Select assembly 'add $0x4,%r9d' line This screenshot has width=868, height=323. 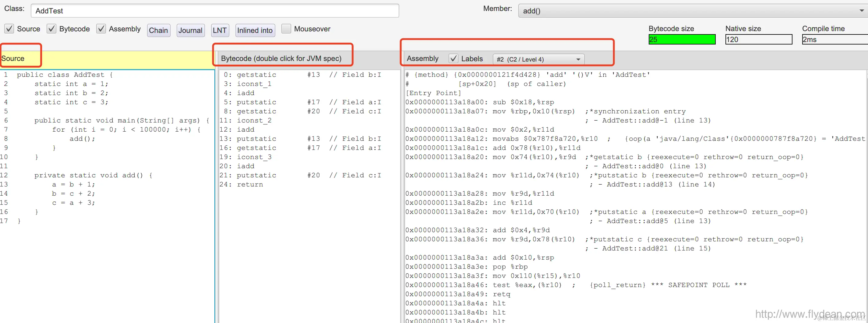pyautogui.click(x=478, y=230)
